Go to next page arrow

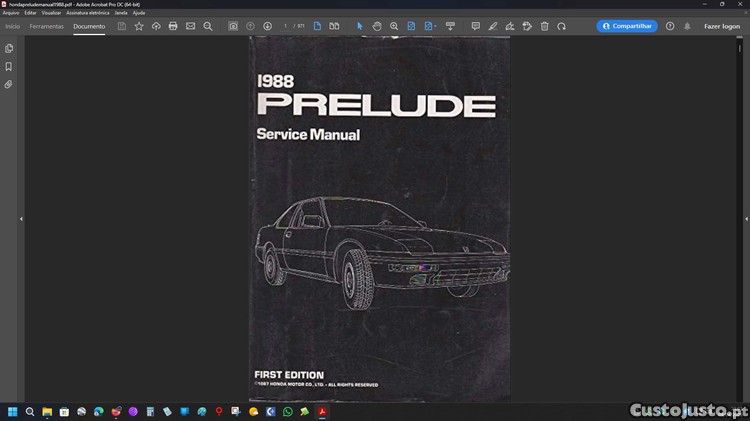click(x=267, y=26)
